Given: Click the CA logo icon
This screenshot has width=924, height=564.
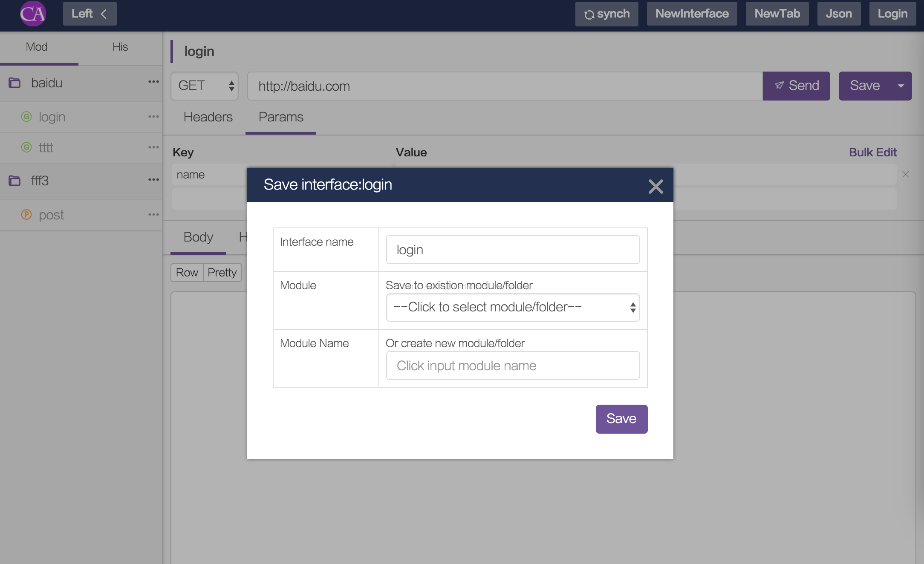Looking at the screenshot, I should [x=33, y=14].
